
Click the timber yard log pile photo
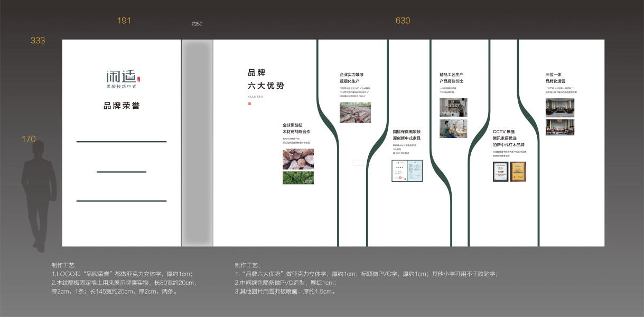coord(355,113)
